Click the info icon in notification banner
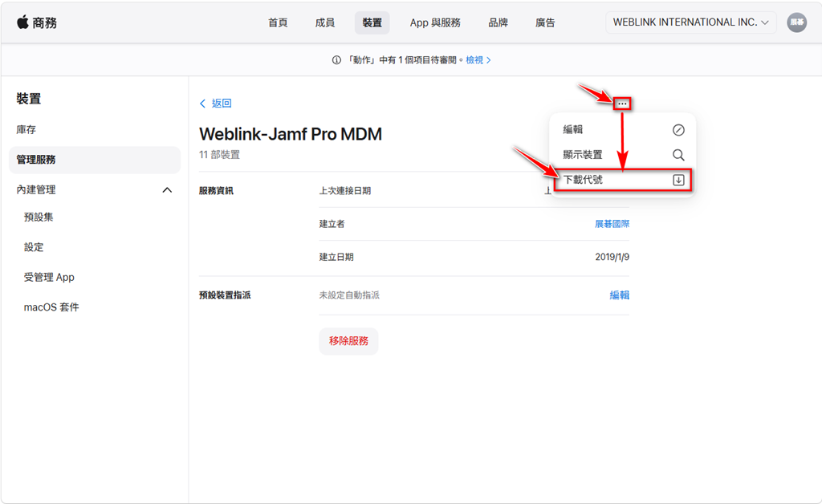The width and height of the screenshot is (822, 504). coord(336,60)
